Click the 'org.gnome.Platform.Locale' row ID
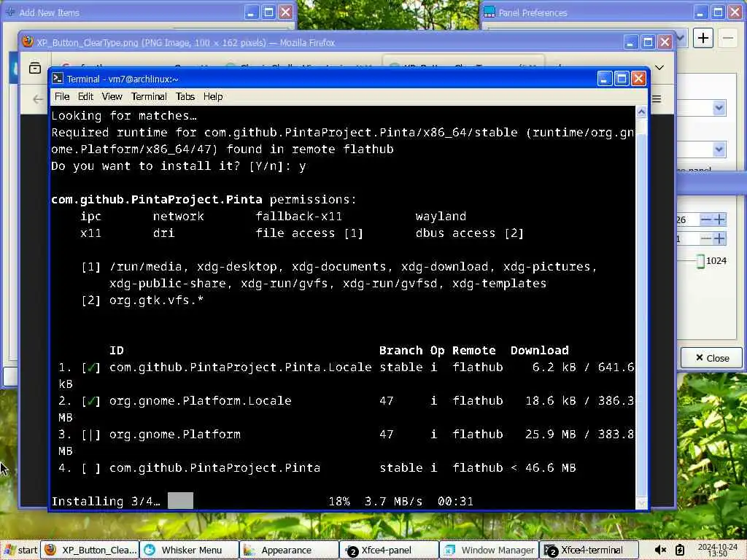747x560 pixels. 200,400
